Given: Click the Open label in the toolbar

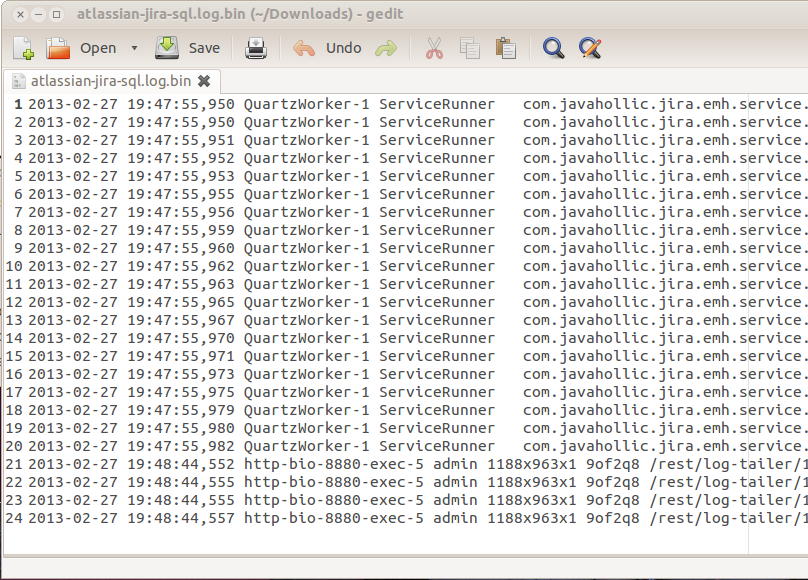Looking at the screenshot, I should pyautogui.click(x=98, y=48).
